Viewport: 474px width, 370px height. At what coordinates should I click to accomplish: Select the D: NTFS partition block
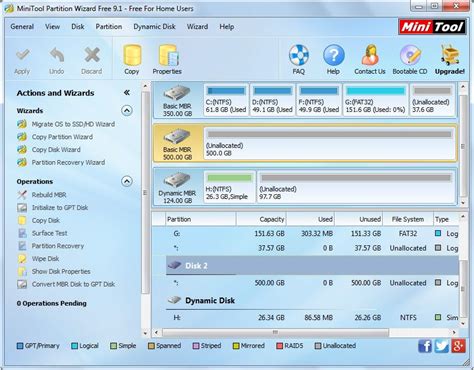coord(272,100)
